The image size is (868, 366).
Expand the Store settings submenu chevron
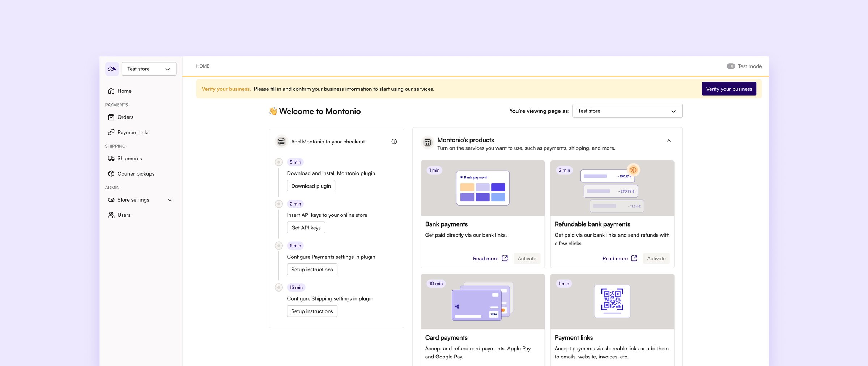pos(170,200)
